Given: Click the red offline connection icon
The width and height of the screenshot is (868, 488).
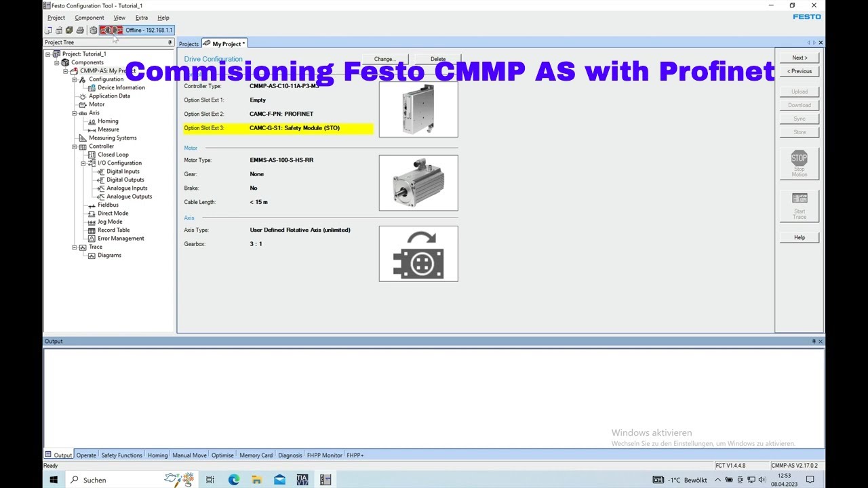Looking at the screenshot, I should [x=111, y=30].
